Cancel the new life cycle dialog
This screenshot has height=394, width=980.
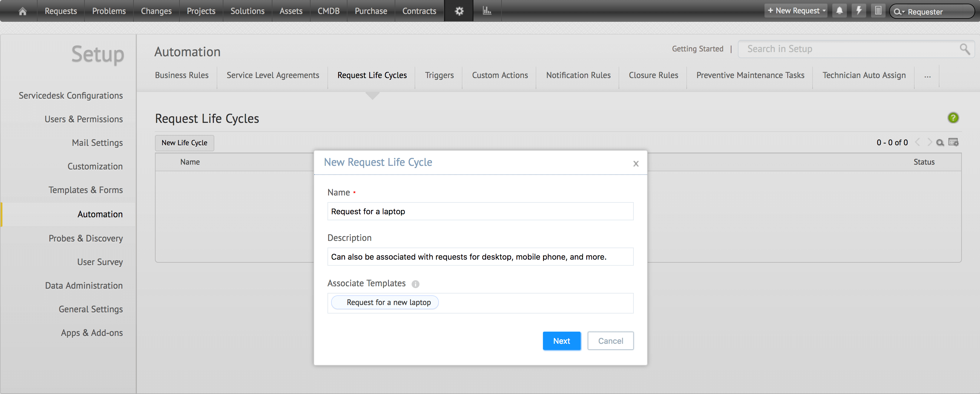(x=610, y=341)
